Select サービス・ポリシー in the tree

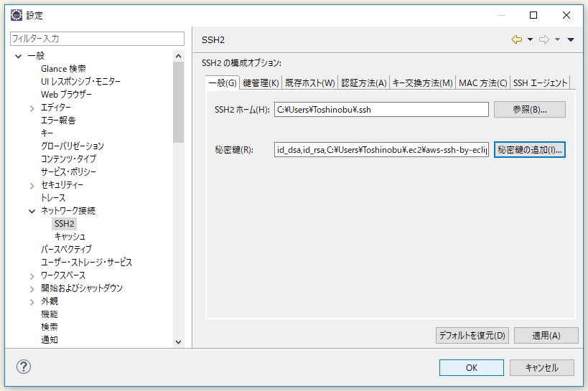pyautogui.click(x=68, y=172)
